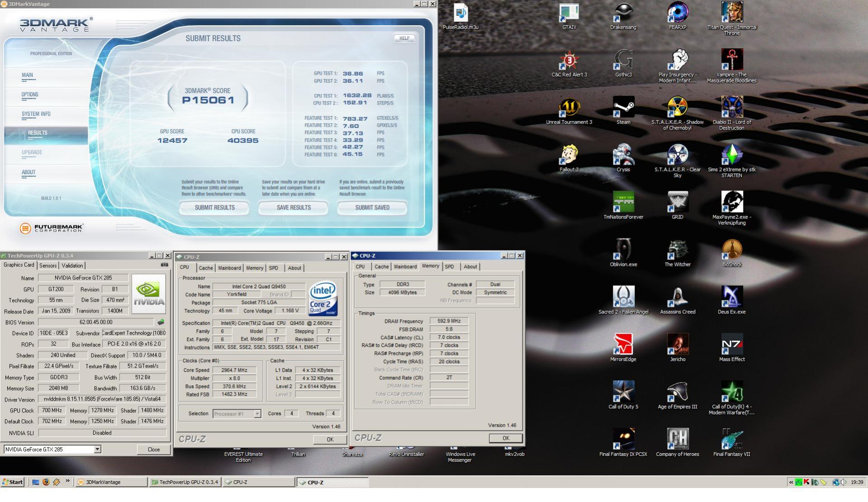Open the Cache tab in left CPU-Z window
Viewport: 868px width, 502px height.
206,268
